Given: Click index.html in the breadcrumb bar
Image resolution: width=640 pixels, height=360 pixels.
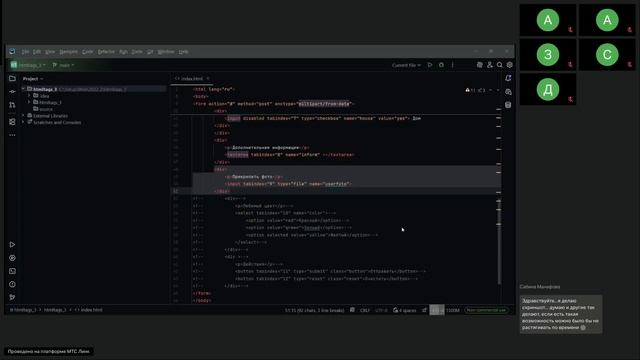Looking at the screenshot, I should 89,310.
